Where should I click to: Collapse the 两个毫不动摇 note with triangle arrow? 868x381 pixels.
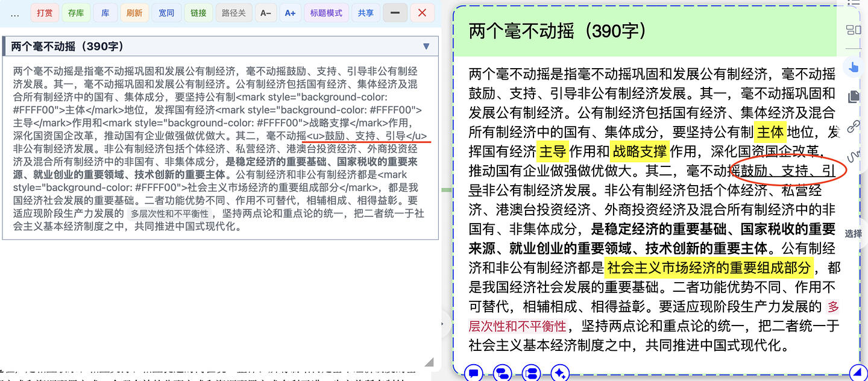(426, 46)
